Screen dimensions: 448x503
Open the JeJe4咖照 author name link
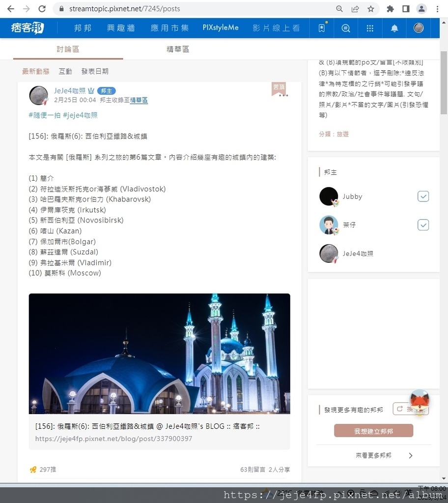(70, 91)
